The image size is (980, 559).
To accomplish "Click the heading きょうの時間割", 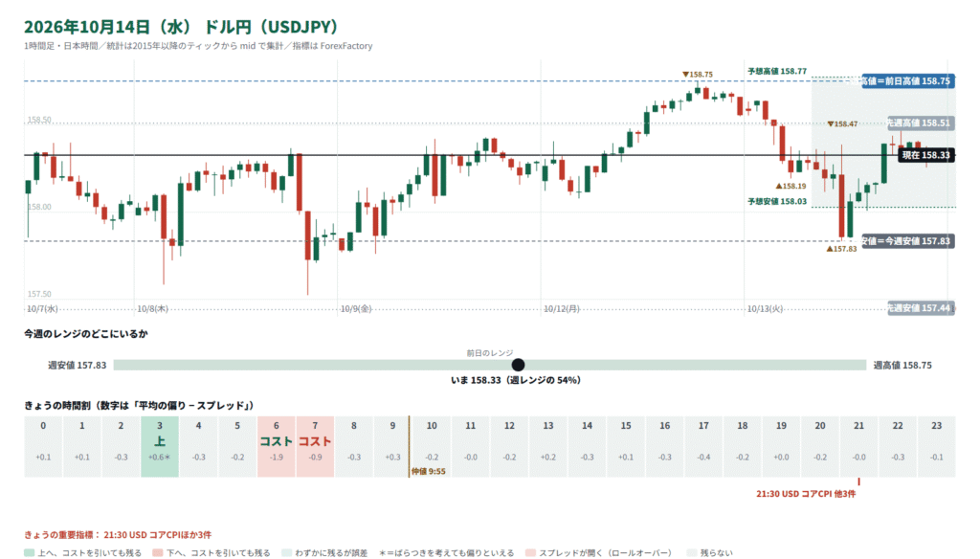I will point(139,405).
